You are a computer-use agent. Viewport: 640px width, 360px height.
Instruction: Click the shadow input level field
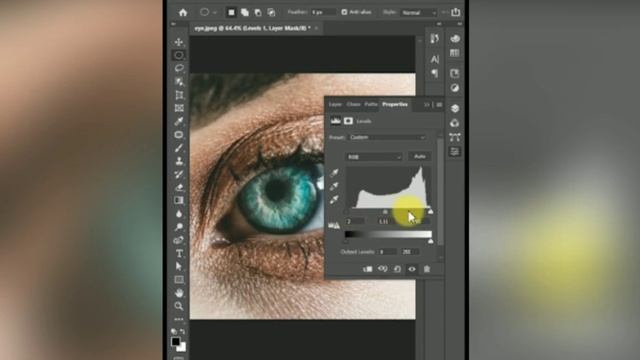click(355, 221)
